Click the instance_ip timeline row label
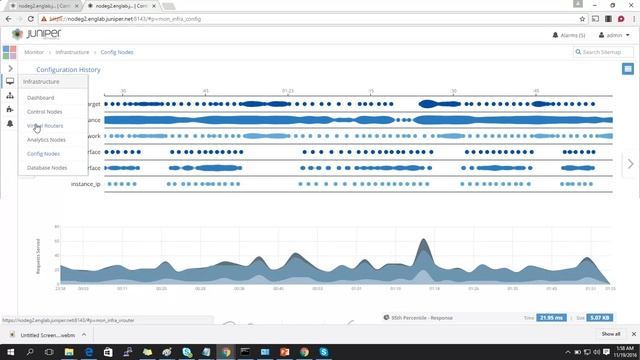 click(x=85, y=184)
